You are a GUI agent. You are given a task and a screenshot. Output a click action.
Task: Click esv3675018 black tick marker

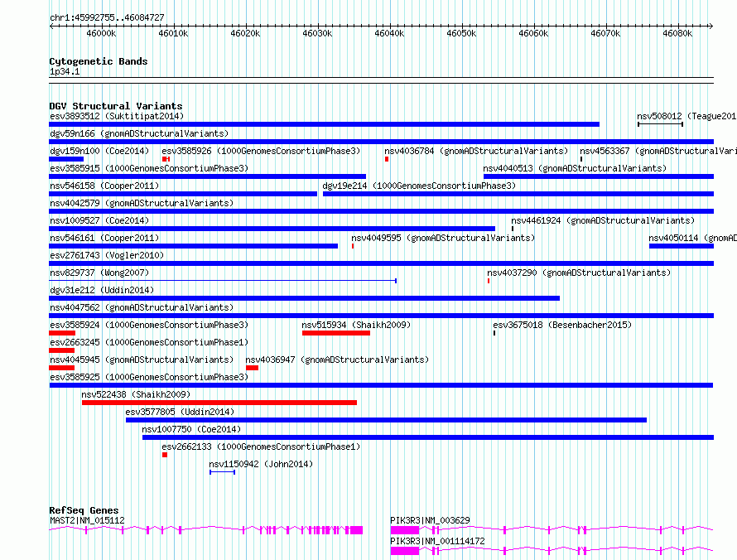494,333
